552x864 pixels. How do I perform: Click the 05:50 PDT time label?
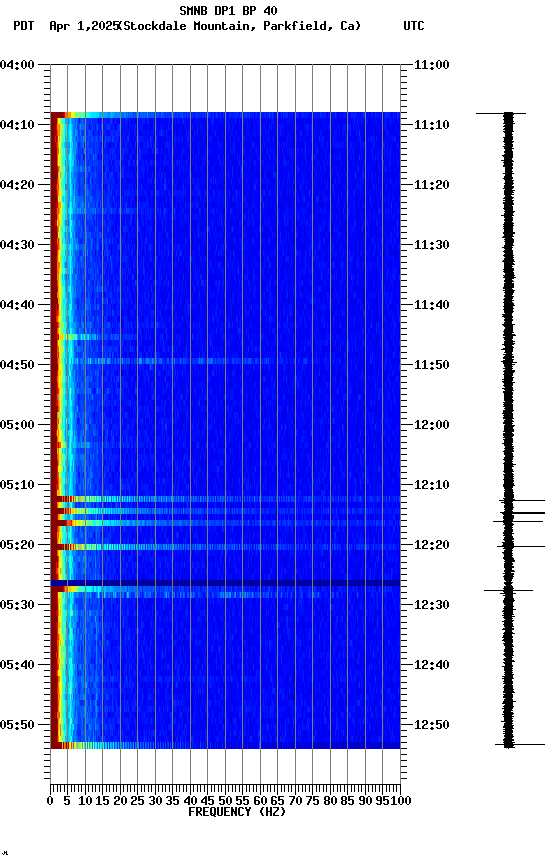coord(17,725)
